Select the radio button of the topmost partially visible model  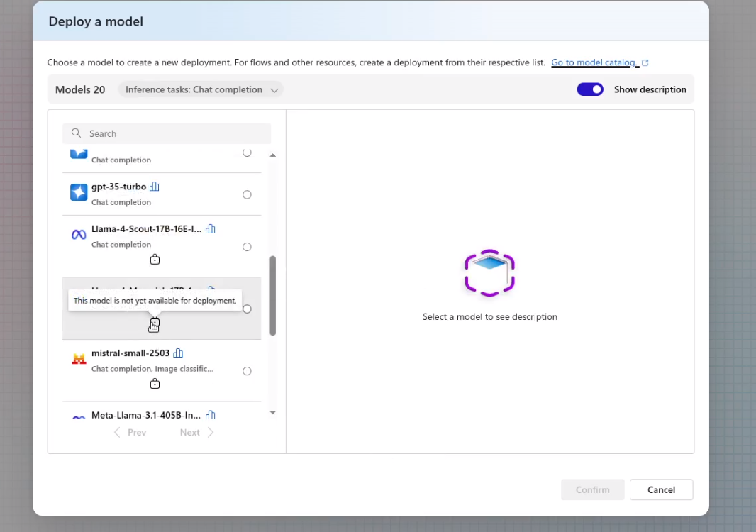[x=247, y=153]
